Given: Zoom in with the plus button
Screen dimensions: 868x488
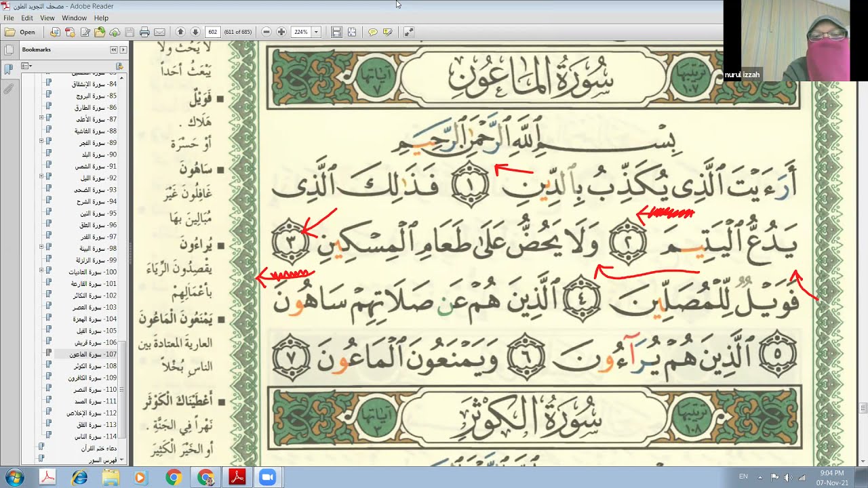Looking at the screenshot, I should (281, 32).
